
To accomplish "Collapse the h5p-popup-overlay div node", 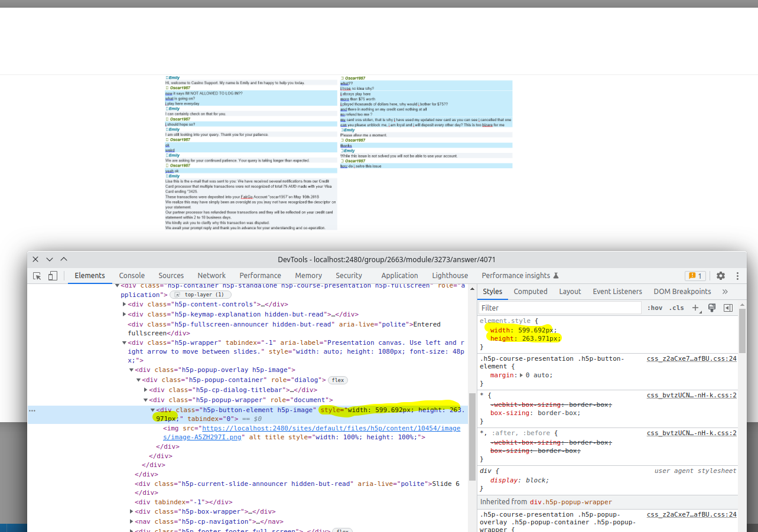I will pos(131,370).
